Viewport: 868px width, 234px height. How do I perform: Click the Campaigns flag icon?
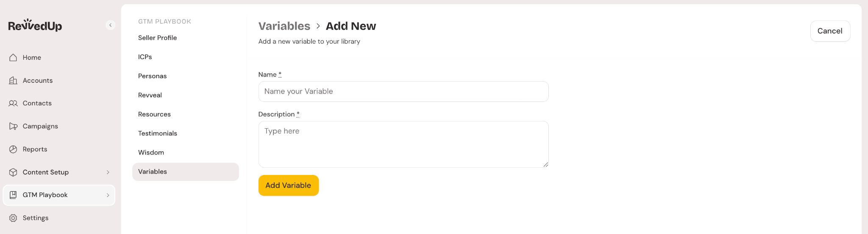(x=13, y=126)
